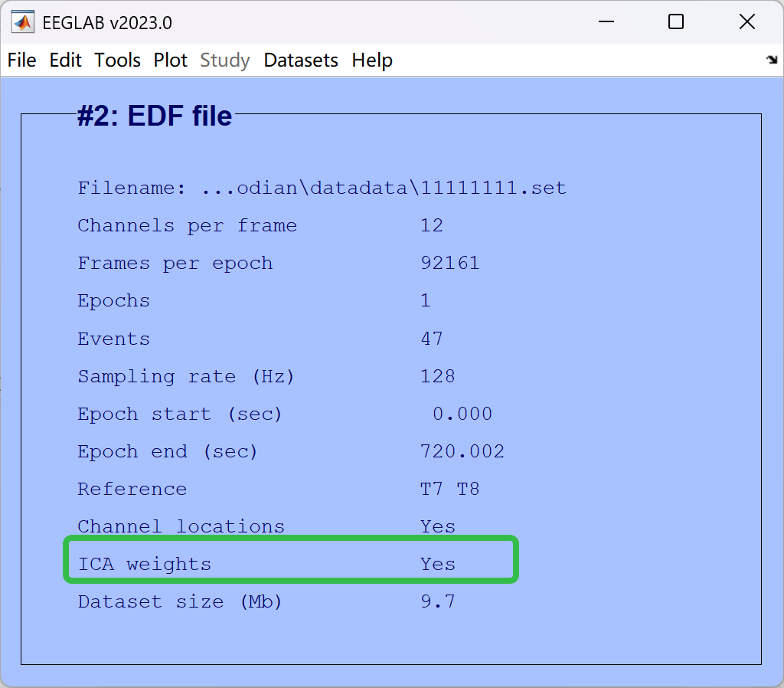Screen dimensions: 784x688
Task: Click the reference value 'T7 T8'
Action: click(x=449, y=489)
